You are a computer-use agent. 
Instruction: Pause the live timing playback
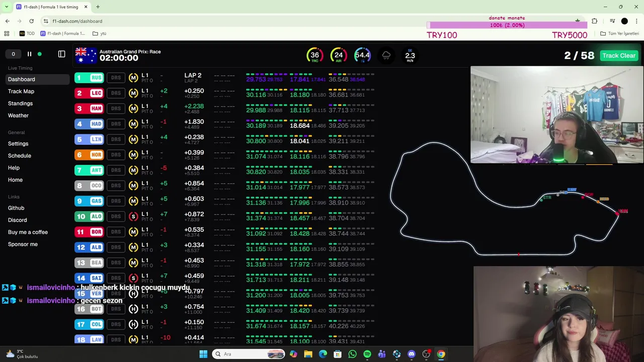29,54
